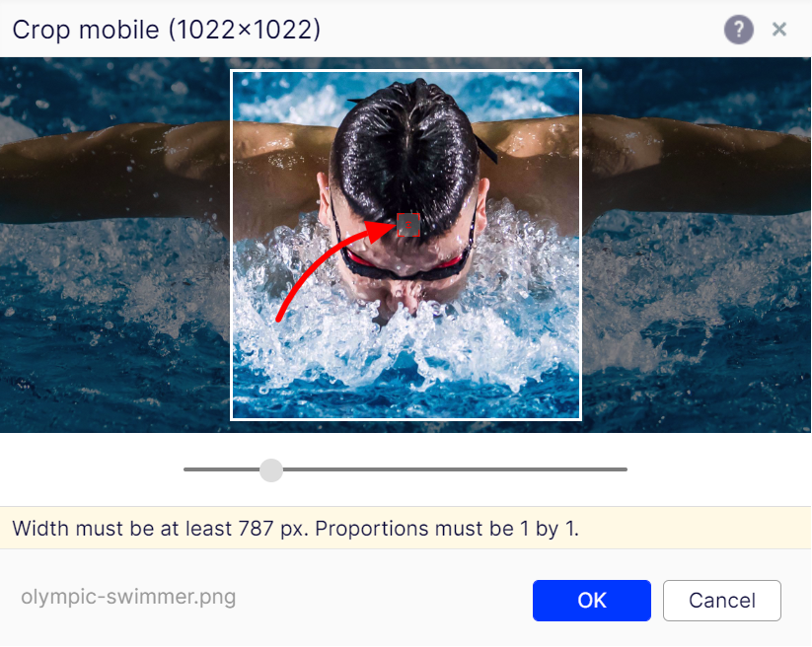Click the Crop mobile dialog title
The width and height of the screenshot is (812, 647).
pos(166,30)
